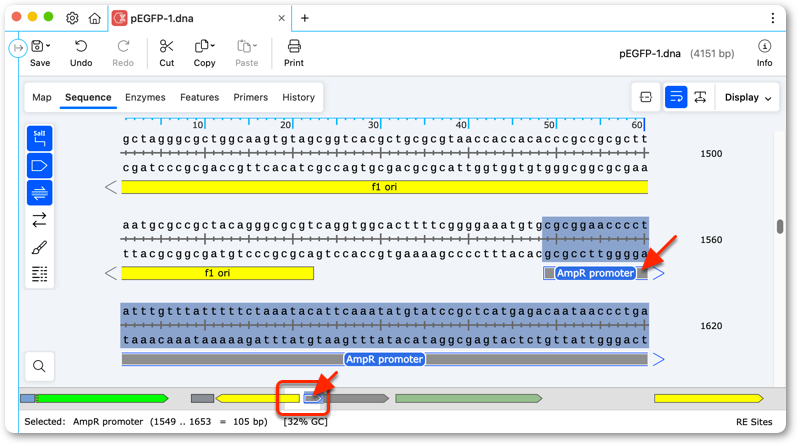Click the small gray box in minimap

(202, 398)
